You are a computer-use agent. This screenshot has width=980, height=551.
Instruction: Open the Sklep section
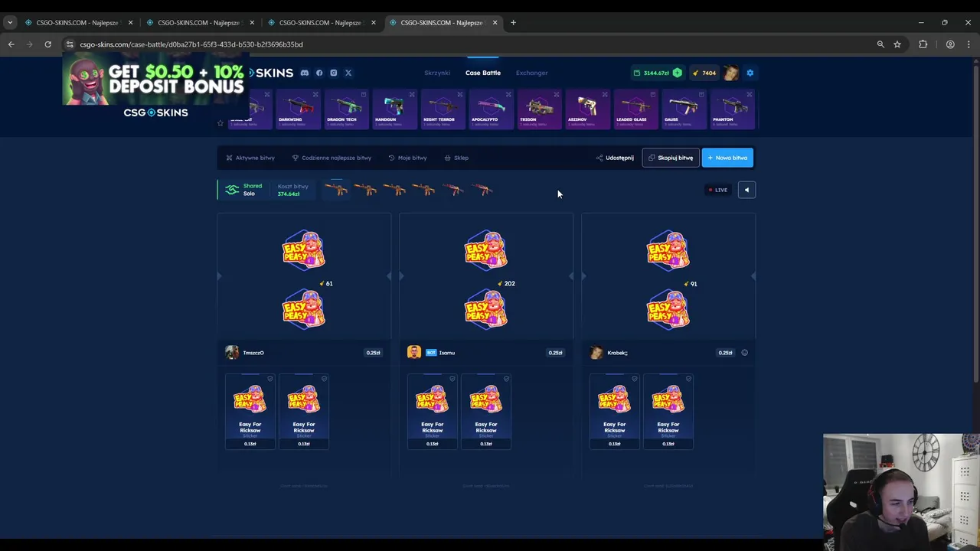pos(456,158)
